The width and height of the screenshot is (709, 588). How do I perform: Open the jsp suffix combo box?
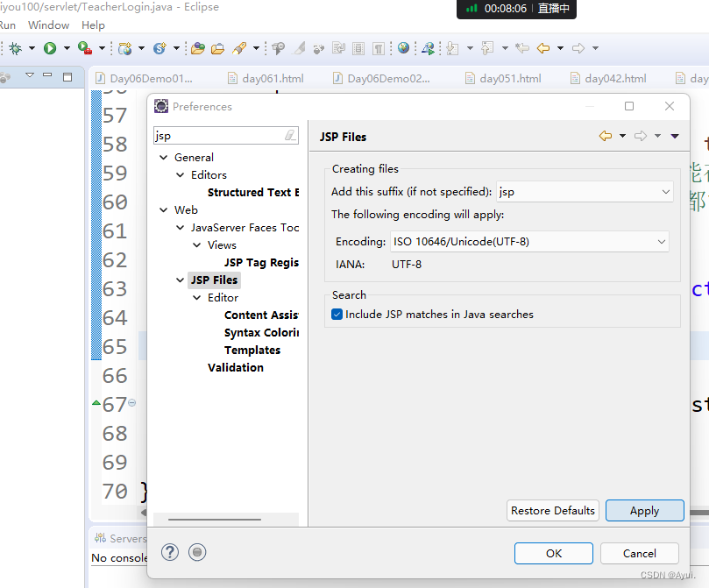coord(585,192)
